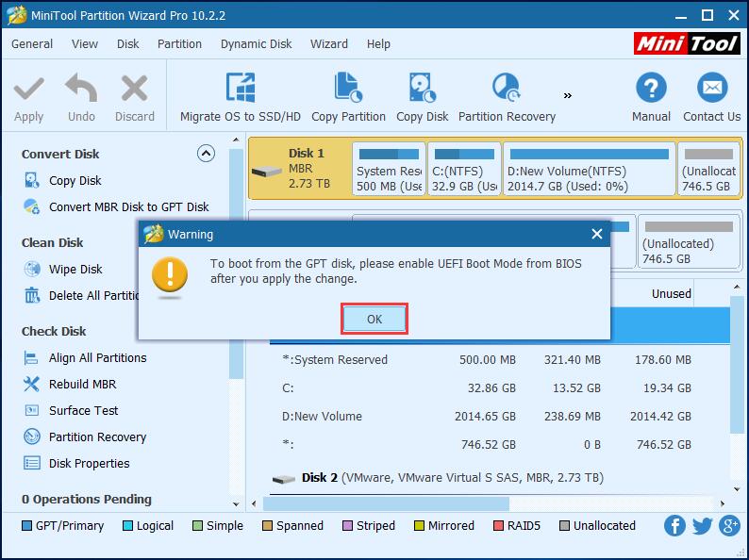Click the Discard X icon
This screenshot has width=749, height=560.
(x=134, y=89)
